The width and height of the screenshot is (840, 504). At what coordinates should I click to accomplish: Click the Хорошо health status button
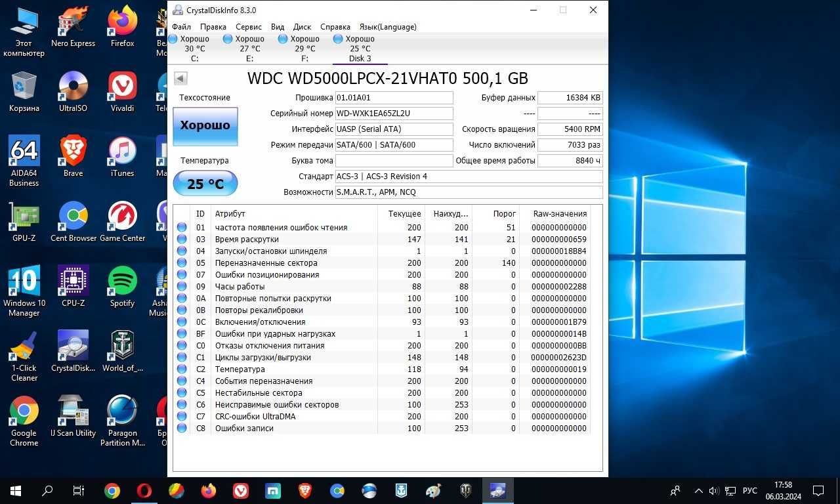[x=205, y=126]
